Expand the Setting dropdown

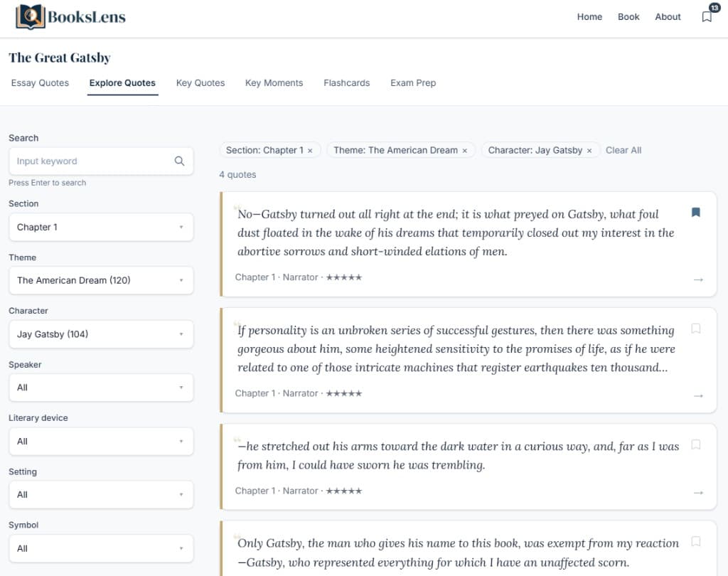click(101, 495)
